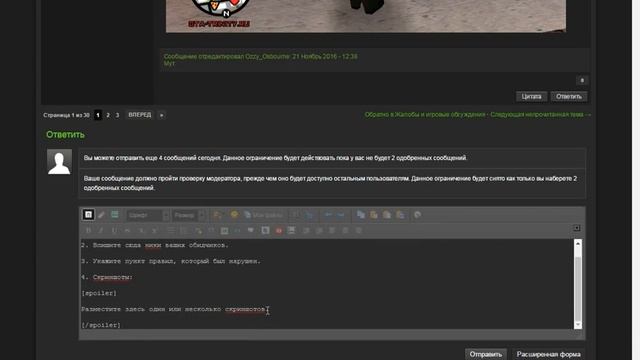The image size is (640, 360).
Task: Open the emoticons smiley icon
Action: click(x=234, y=215)
